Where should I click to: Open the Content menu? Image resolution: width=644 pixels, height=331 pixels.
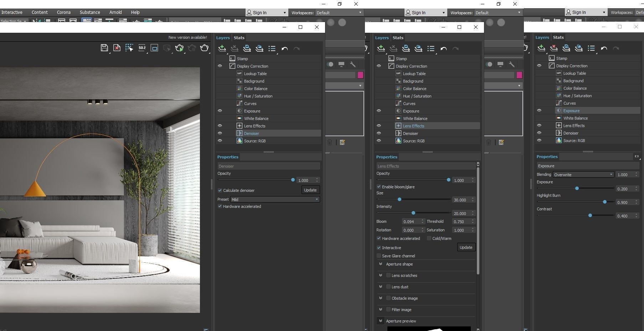40,12
